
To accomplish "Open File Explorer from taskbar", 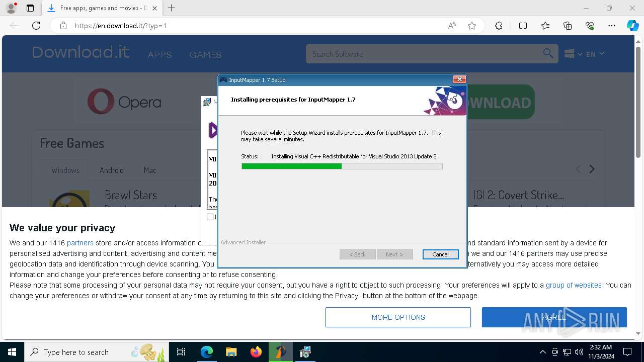I will 231,352.
